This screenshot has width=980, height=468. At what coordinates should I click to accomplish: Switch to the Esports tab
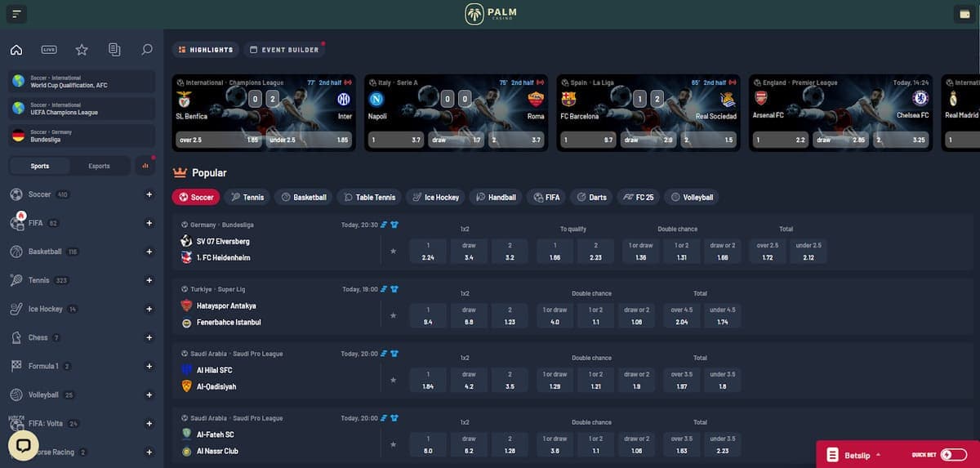click(99, 166)
